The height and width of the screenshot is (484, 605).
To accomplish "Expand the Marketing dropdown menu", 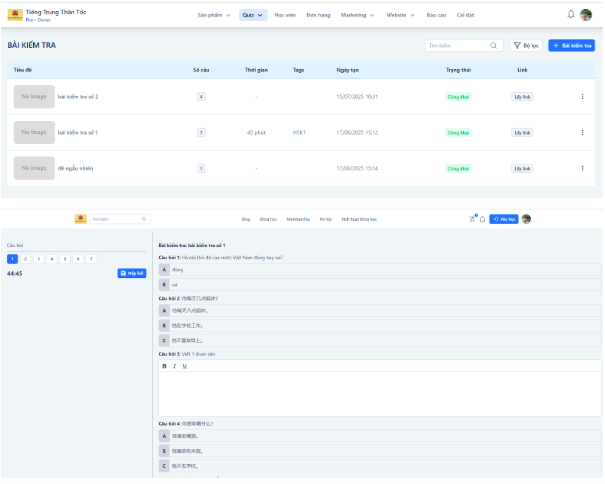I will [357, 16].
